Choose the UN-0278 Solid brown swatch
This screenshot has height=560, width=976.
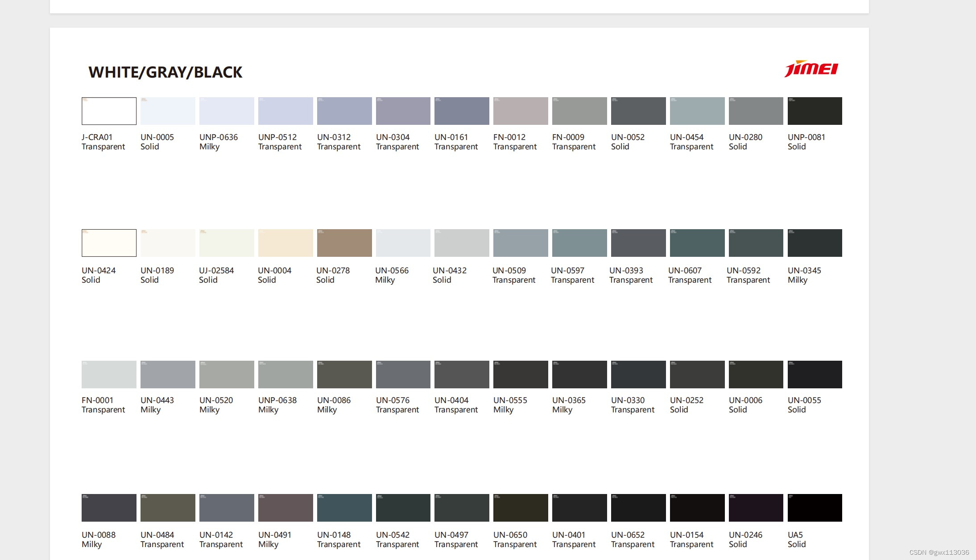pyautogui.click(x=344, y=243)
